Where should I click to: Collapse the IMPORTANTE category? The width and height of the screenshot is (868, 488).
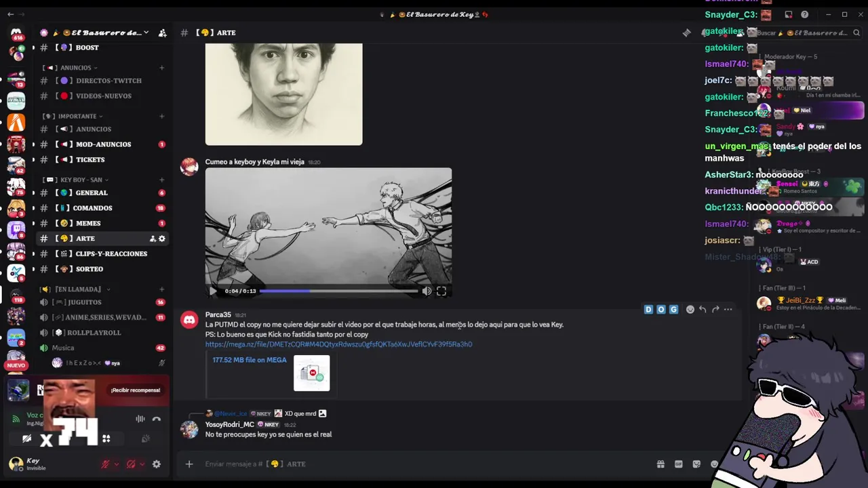coord(76,116)
